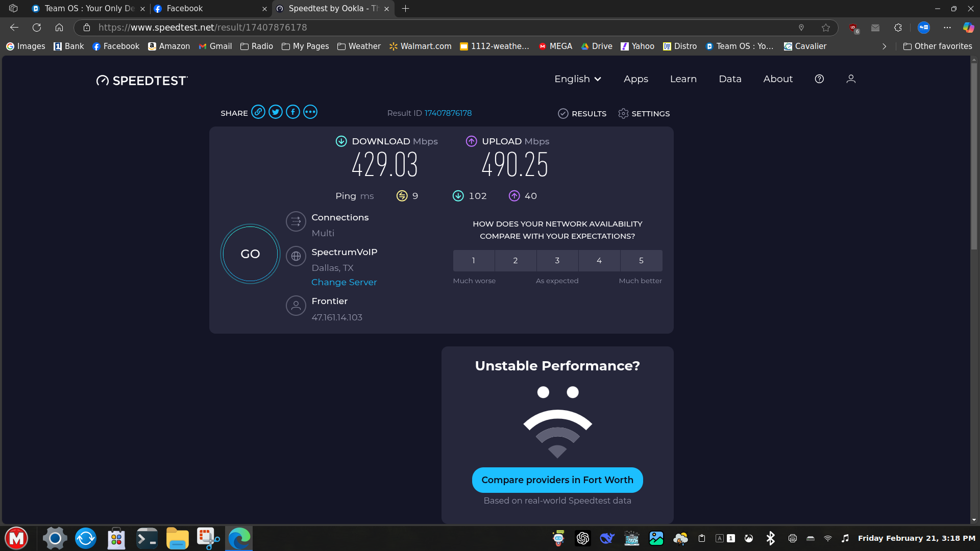
Task: Share the result on Twitter
Action: [276, 112]
